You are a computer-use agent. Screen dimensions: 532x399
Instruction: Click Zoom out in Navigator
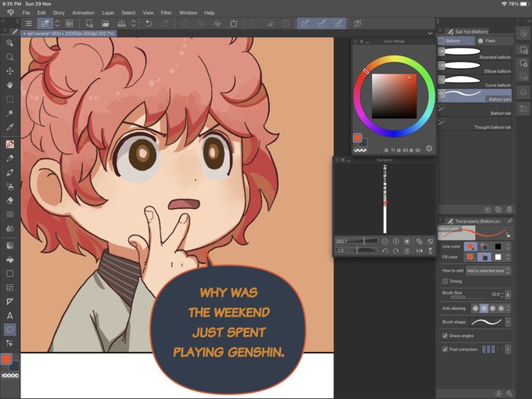tap(385, 241)
